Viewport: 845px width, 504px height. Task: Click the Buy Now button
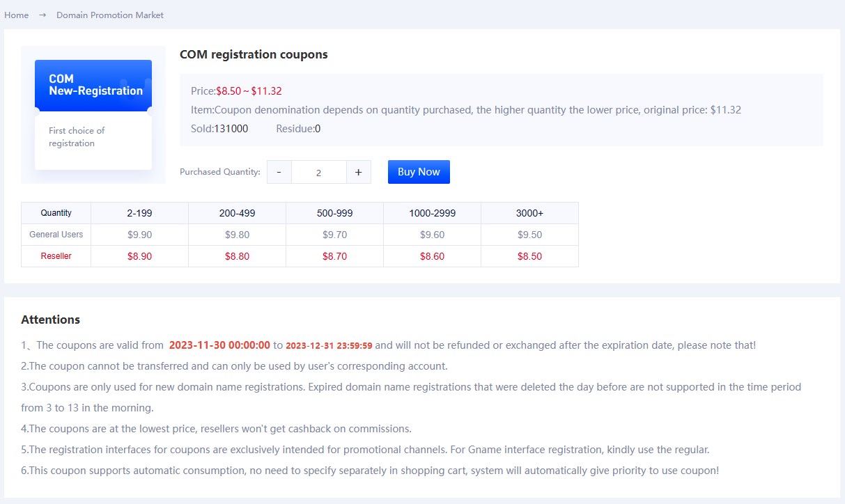(419, 172)
